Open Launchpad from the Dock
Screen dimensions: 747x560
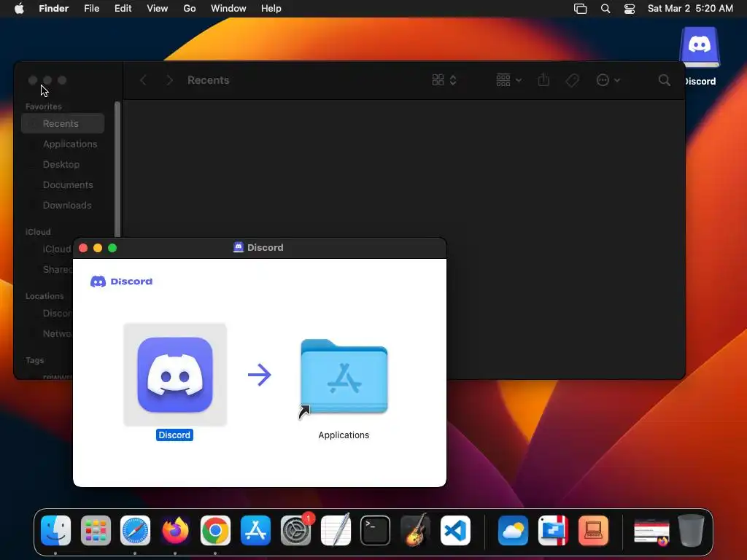coord(96,531)
